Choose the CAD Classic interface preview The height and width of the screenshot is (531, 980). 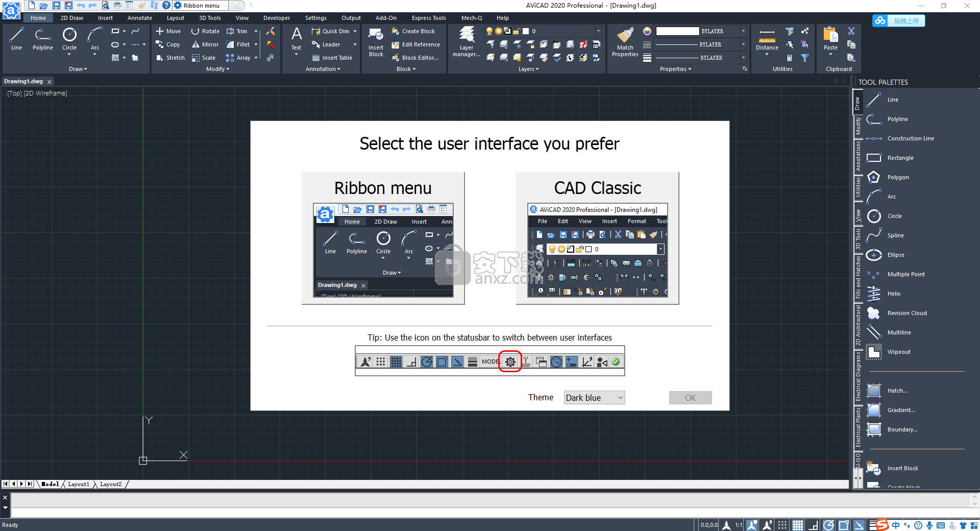point(597,238)
